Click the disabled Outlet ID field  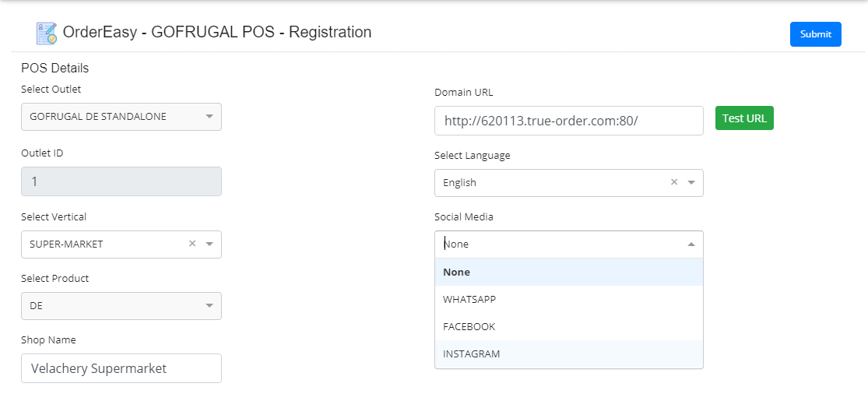point(121,181)
